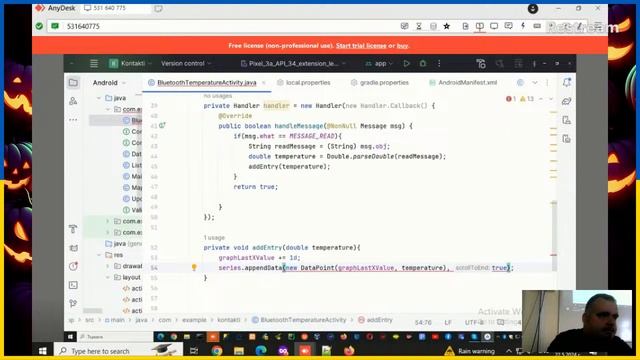Open Kontakti project dropdown

131,63
